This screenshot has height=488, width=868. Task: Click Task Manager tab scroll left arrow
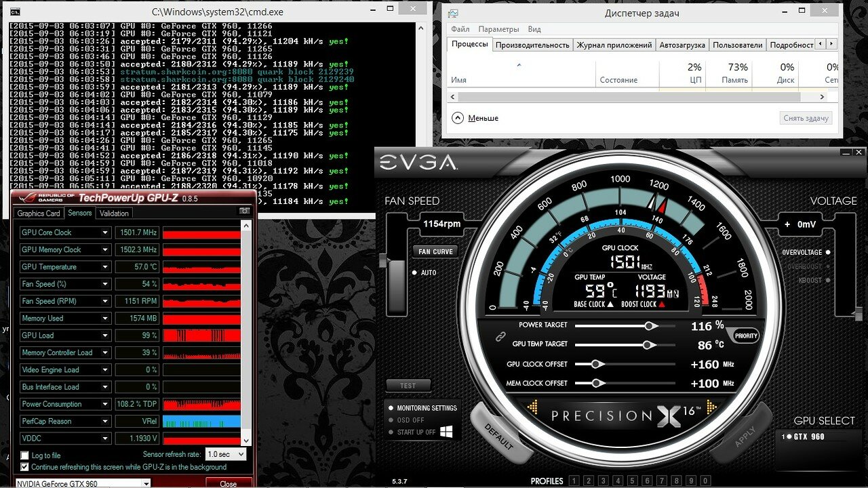[x=821, y=44]
